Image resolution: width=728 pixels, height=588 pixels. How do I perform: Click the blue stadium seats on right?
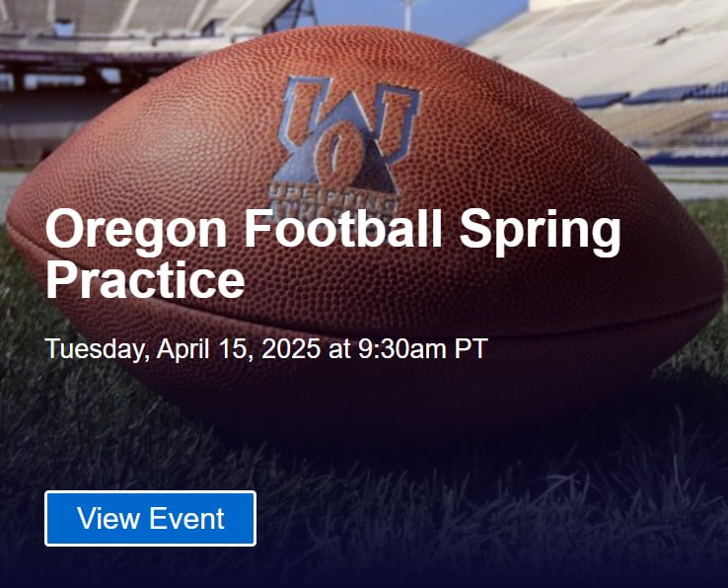(x=650, y=96)
